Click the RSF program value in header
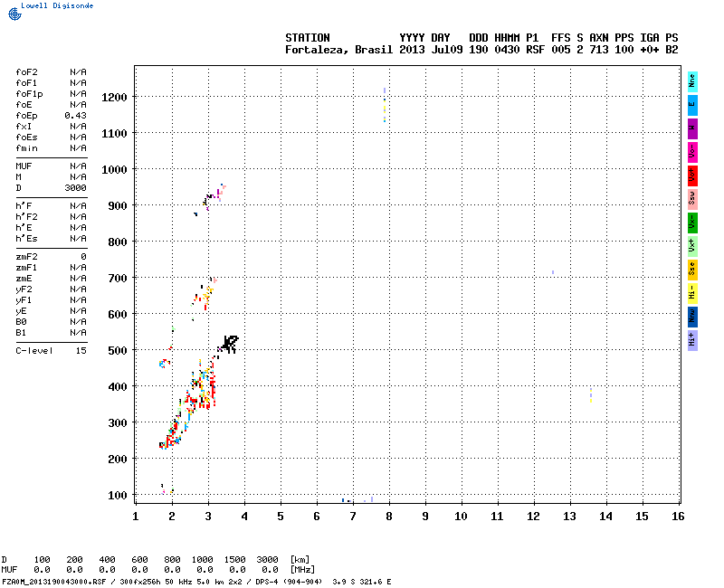724x588 pixels. (536, 50)
